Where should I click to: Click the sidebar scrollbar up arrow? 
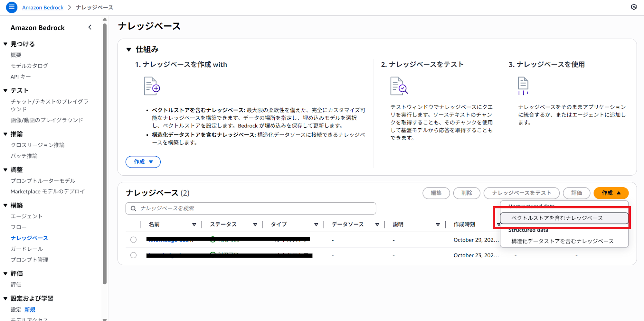[105, 19]
